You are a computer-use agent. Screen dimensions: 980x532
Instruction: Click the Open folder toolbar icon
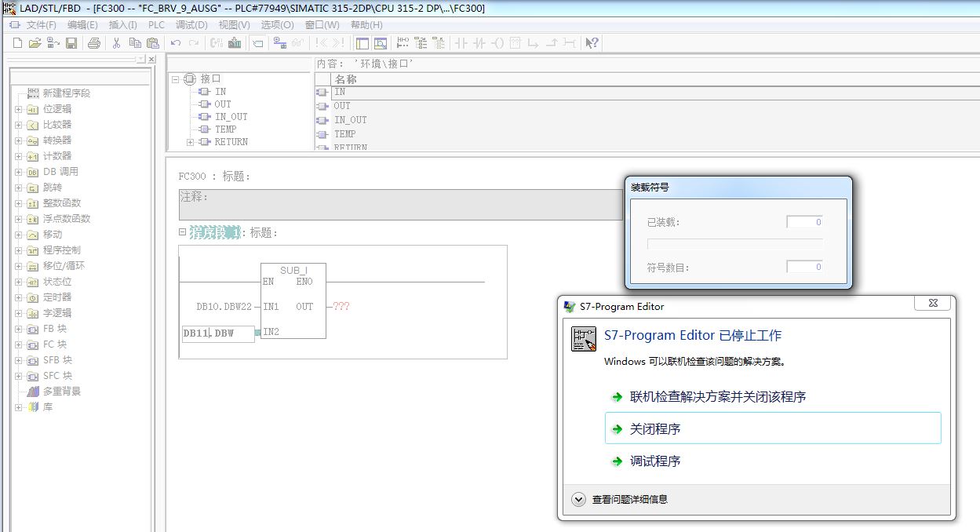point(35,43)
